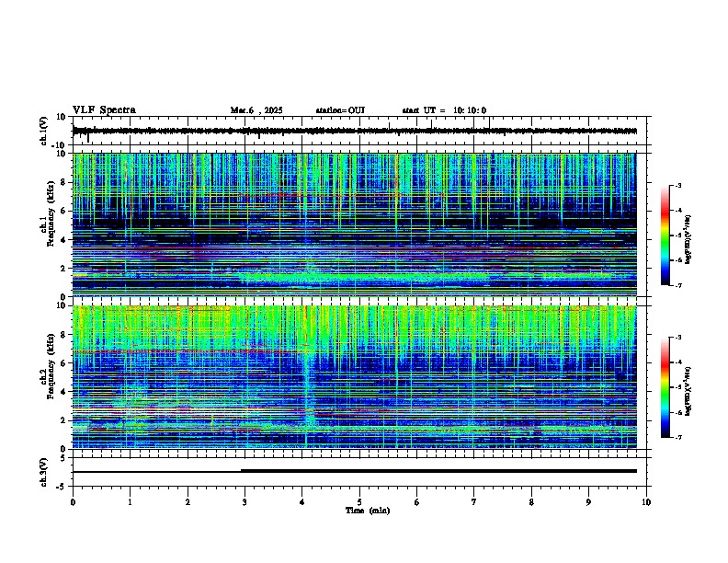The image size is (728, 563).
Task: Click the ch.3(V) black trace line
Action: coord(355,471)
